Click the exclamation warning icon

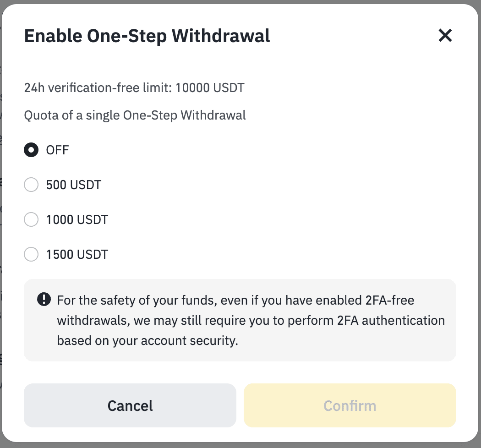point(44,300)
